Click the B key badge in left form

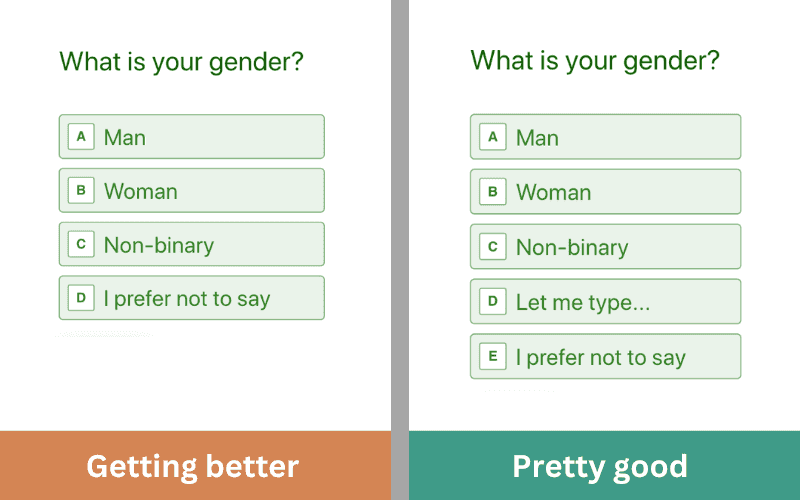(x=81, y=190)
